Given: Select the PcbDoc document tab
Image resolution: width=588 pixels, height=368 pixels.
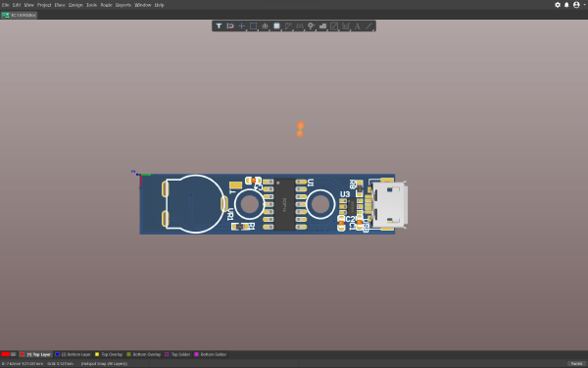Looking at the screenshot, I should (x=20, y=15).
